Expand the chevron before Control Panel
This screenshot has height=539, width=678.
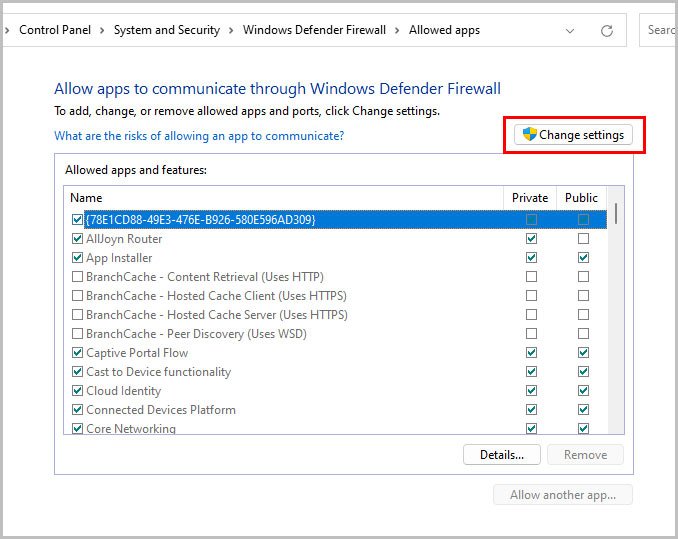pyautogui.click(x=7, y=30)
